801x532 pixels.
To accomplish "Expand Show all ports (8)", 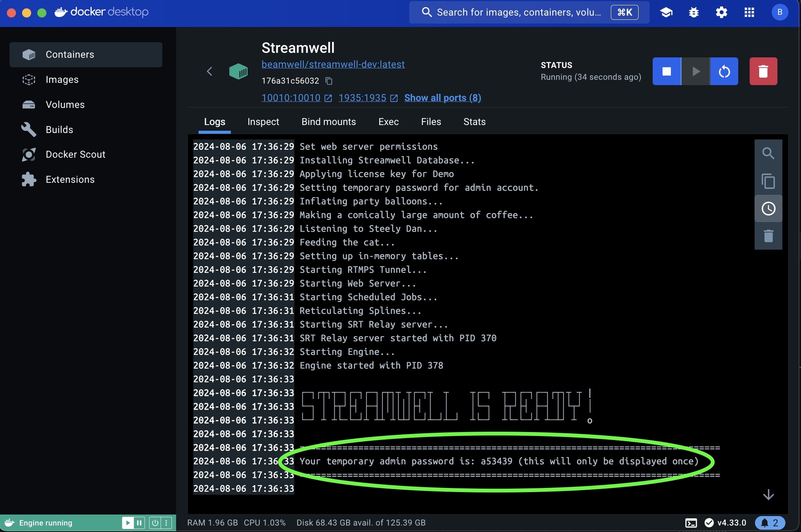I will 442,98.
